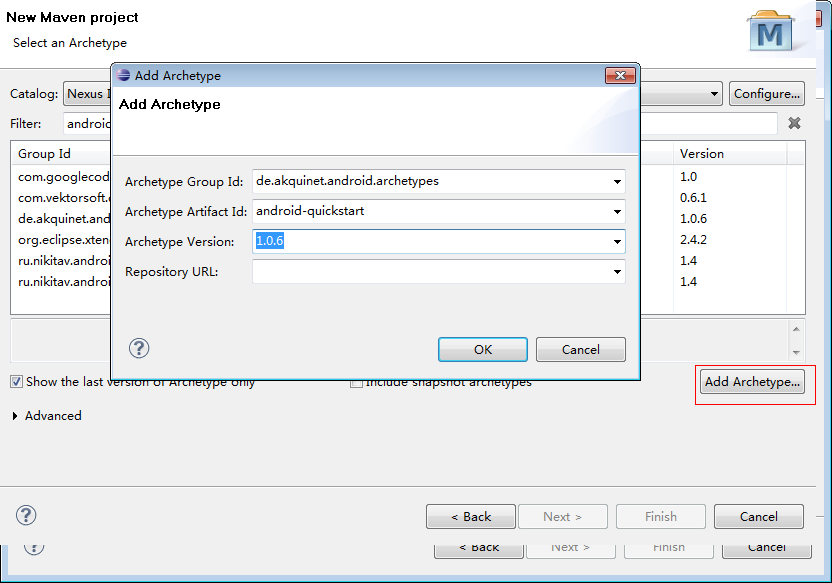
Task: Click the Add Archetype... button
Action: tap(752, 382)
